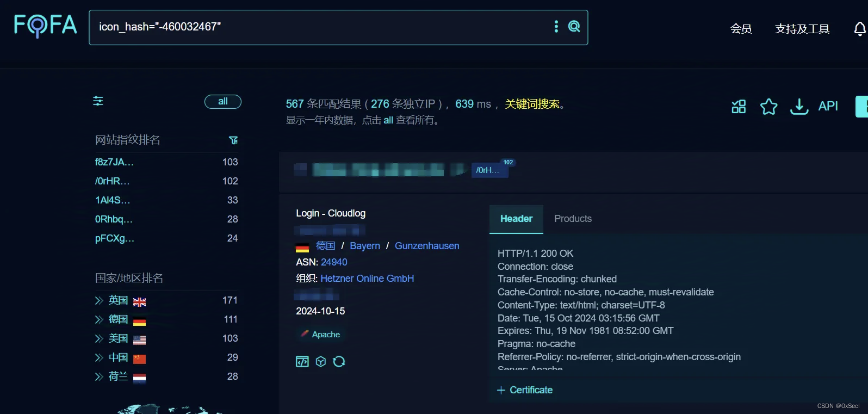This screenshot has height=414, width=868.
Task: Click the Germany flag in the country ranking
Action: pyautogui.click(x=139, y=321)
